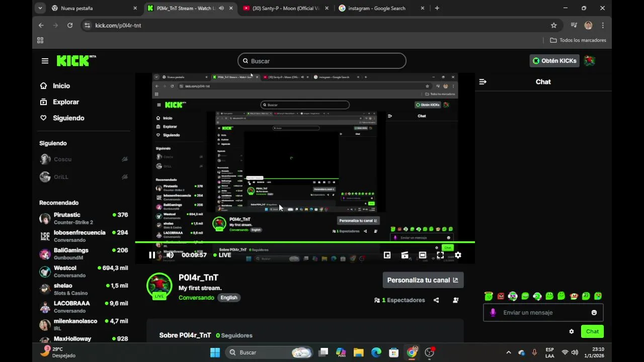Open a new browser tab
The height and width of the screenshot is (362, 644).
click(x=437, y=8)
